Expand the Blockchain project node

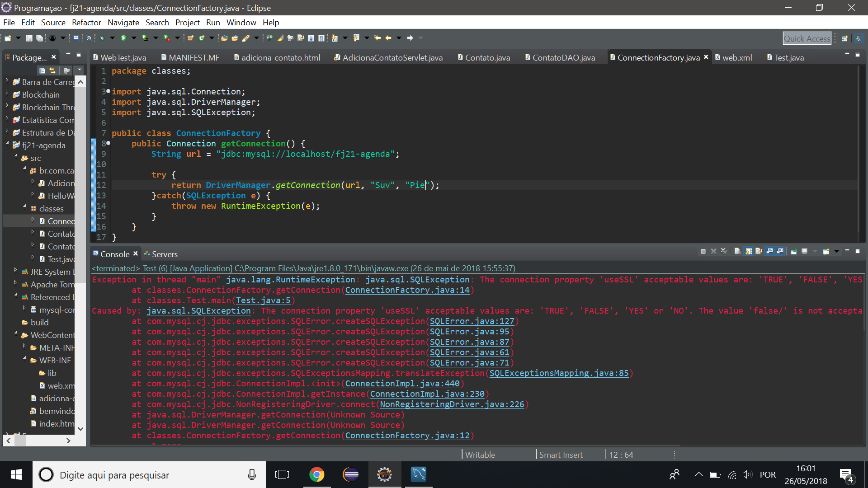(7, 94)
